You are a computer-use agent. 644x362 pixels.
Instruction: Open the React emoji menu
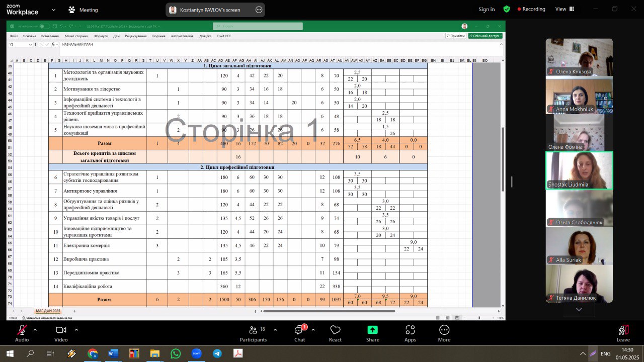335,330
